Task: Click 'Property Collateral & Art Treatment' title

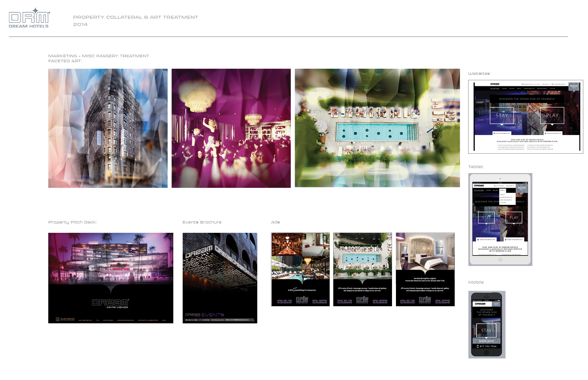Action: click(135, 17)
